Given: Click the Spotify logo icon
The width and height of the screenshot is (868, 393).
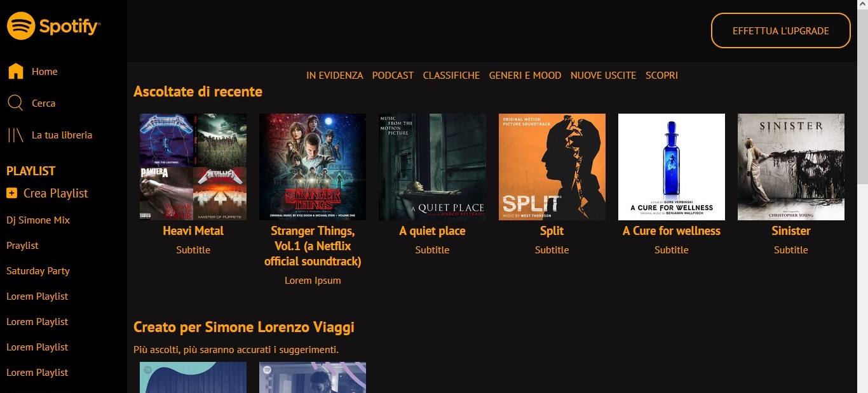Looking at the screenshot, I should (x=21, y=26).
